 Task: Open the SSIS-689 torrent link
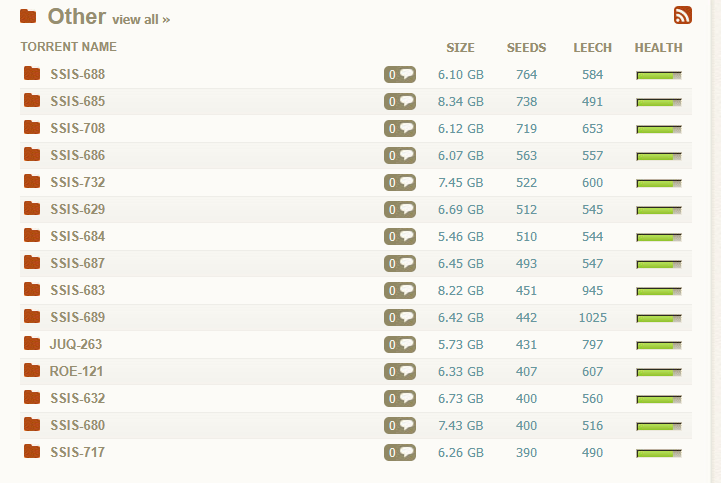coord(78,317)
